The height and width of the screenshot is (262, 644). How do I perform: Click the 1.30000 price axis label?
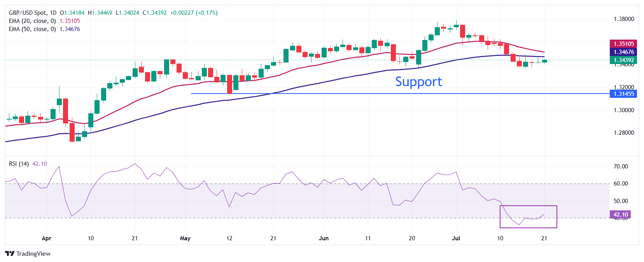[624, 110]
